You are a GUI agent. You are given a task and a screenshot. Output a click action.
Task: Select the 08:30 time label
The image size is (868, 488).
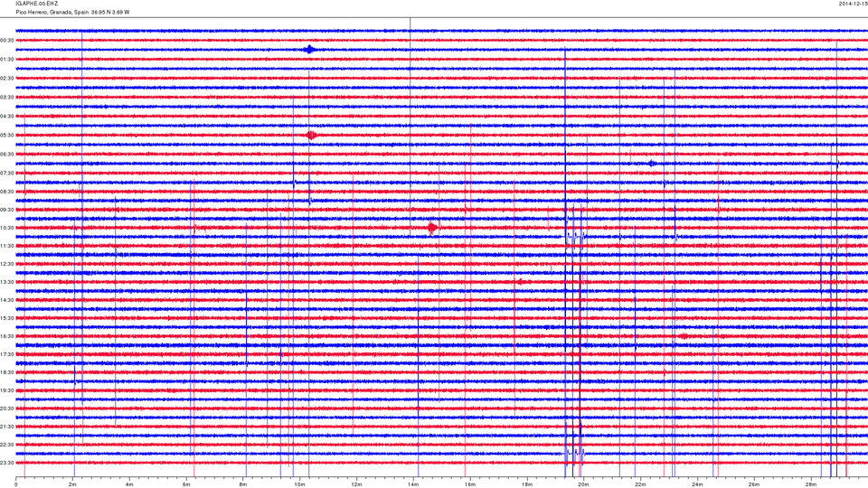7,192
